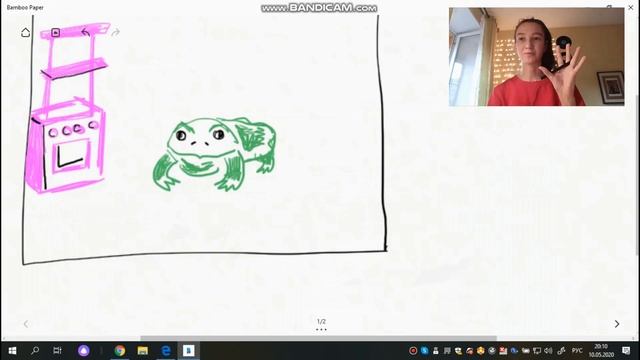640x360 pixels.
Task: Open Microsoft Edge from the taskbar
Action: pos(166,351)
